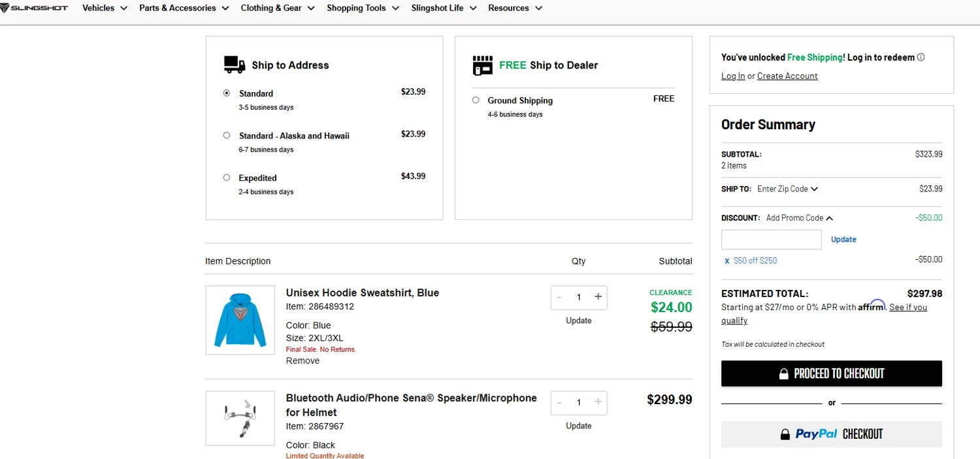Click the Create Account link
This screenshot has height=459, width=980.
[x=787, y=76]
